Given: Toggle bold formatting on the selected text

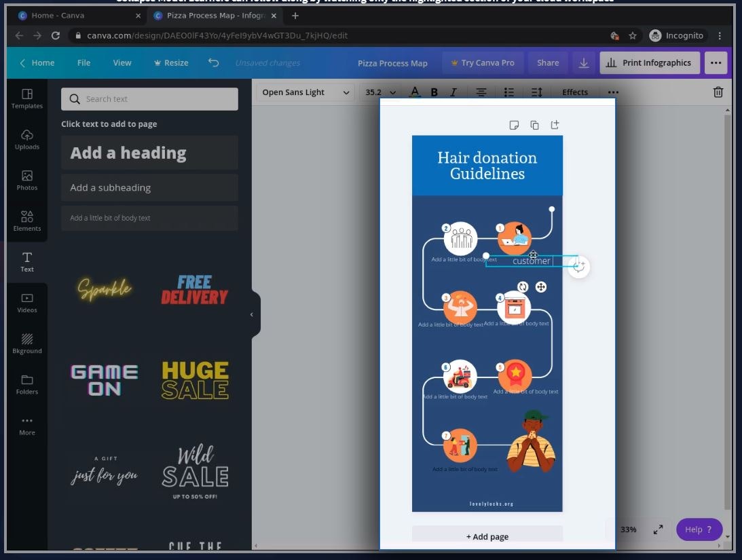Looking at the screenshot, I should 434,92.
